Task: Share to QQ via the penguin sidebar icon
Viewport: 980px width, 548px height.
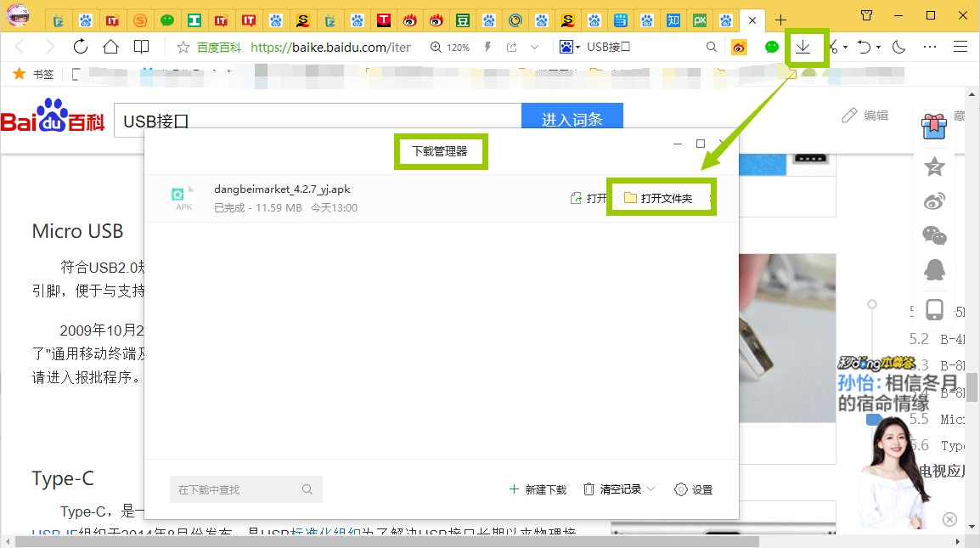Action: [x=934, y=270]
